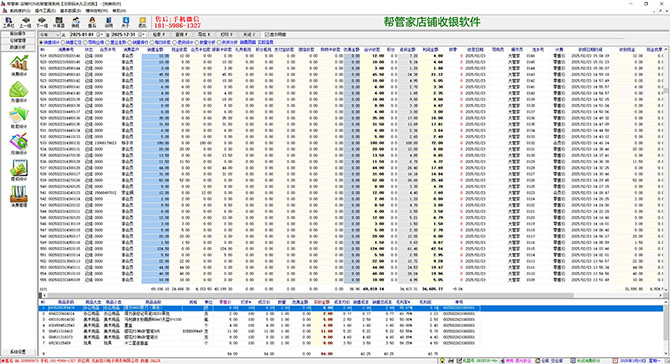
Task: Select the 营业走势 radio option
Action: tap(116, 42)
